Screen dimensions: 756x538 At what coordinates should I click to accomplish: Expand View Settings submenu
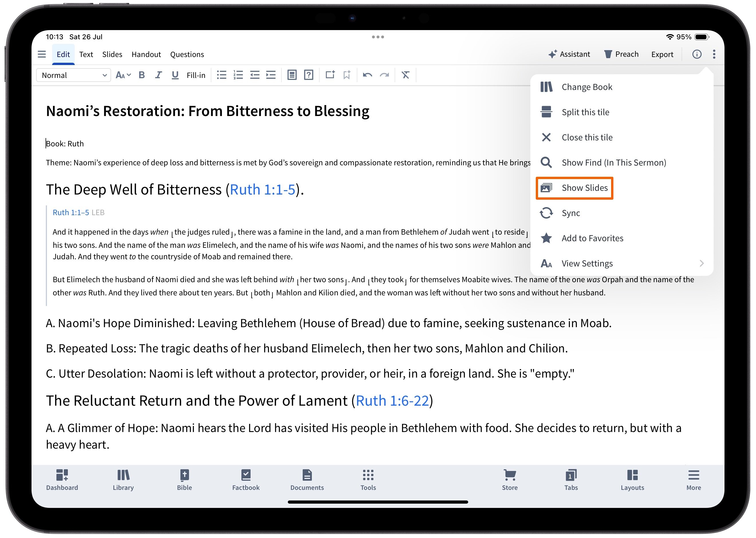click(x=622, y=263)
